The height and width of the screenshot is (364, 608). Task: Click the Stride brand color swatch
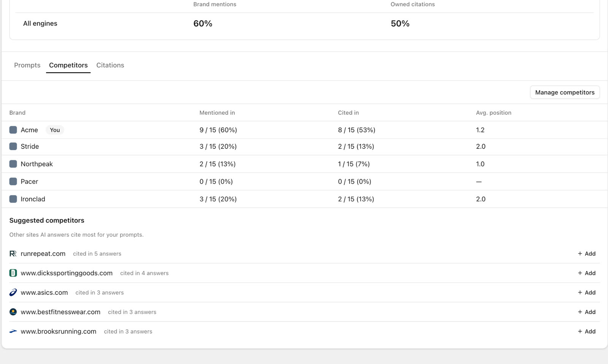[13, 146]
